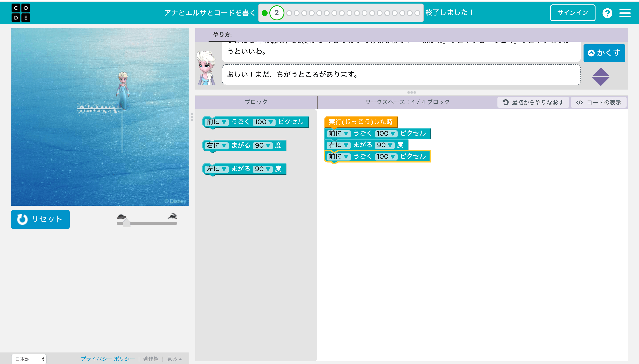Open 右に dropdown in workspace turn block
This screenshot has width=639, height=364.
(339, 145)
